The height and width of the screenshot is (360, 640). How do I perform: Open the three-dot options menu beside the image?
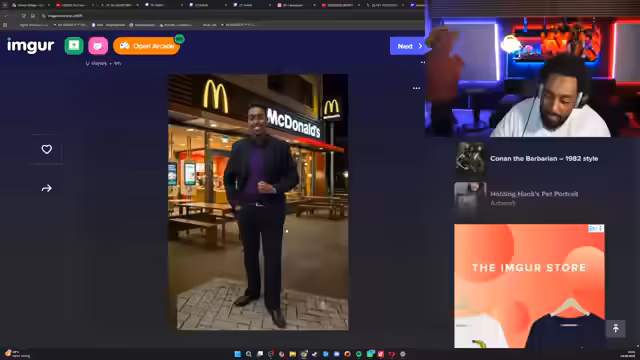[416, 88]
